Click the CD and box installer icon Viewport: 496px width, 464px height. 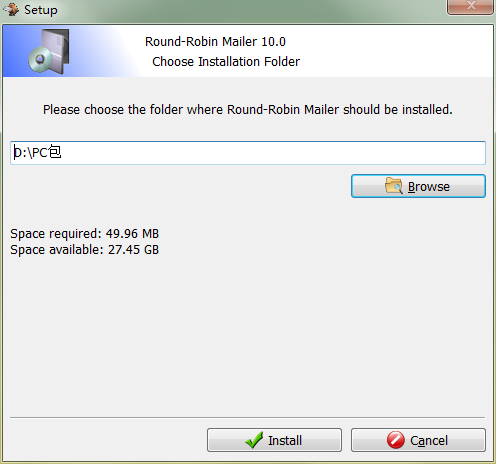pyautogui.click(x=49, y=51)
